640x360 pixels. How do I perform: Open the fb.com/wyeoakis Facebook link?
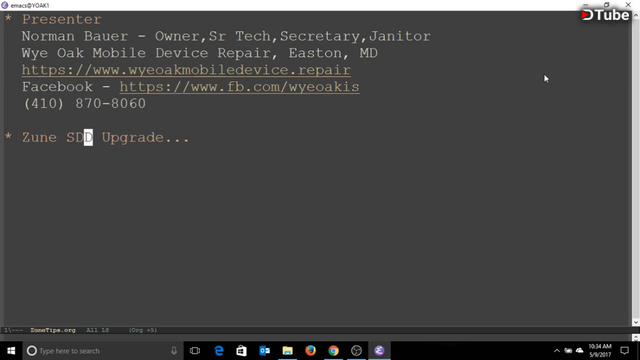point(239,87)
